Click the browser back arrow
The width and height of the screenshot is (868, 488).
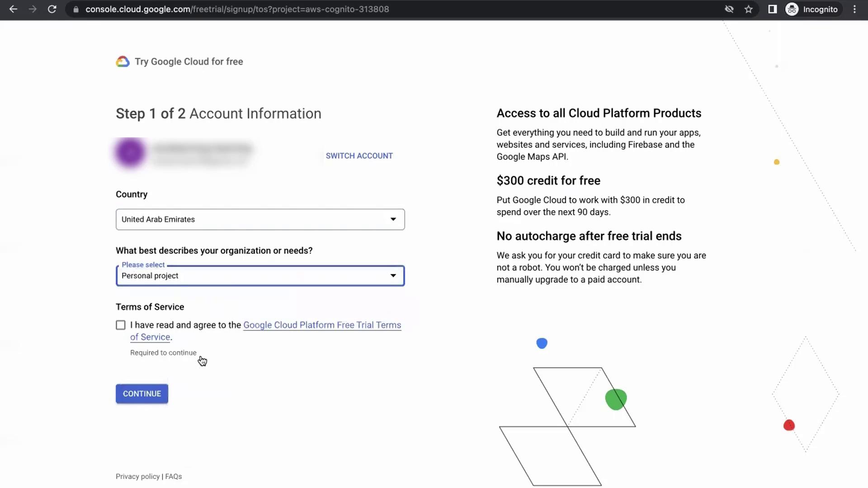(x=13, y=9)
